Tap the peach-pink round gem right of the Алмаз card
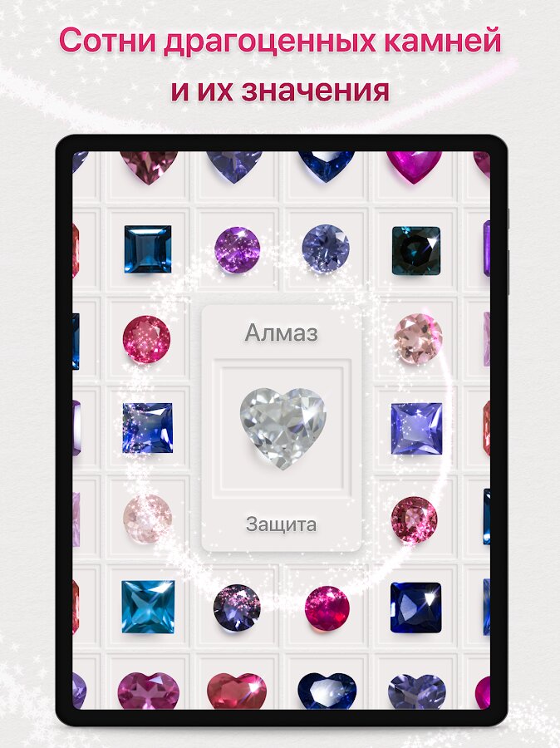Viewport: 560px width, 748px height. (x=418, y=338)
